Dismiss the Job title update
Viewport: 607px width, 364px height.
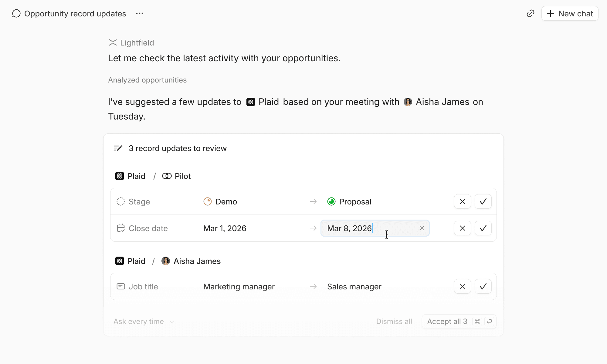[462, 286]
